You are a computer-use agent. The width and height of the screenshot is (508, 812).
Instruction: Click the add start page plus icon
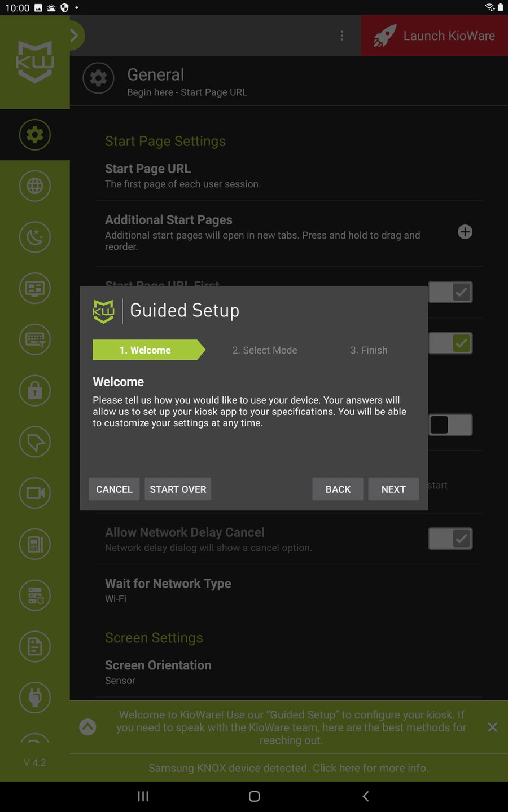tap(465, 232)
